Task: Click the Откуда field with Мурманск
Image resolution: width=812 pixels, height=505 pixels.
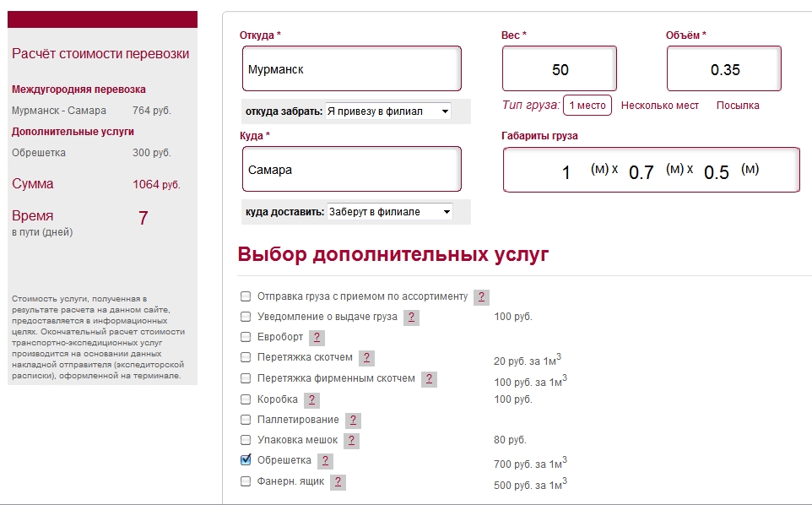Action: [351, 69]
